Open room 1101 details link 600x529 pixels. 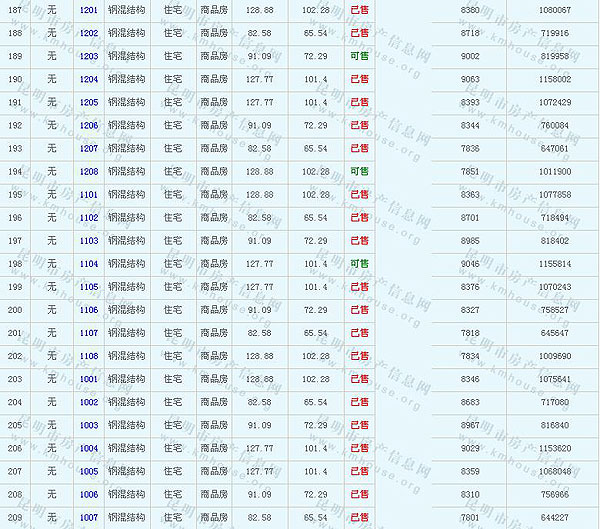pos(89,195)
